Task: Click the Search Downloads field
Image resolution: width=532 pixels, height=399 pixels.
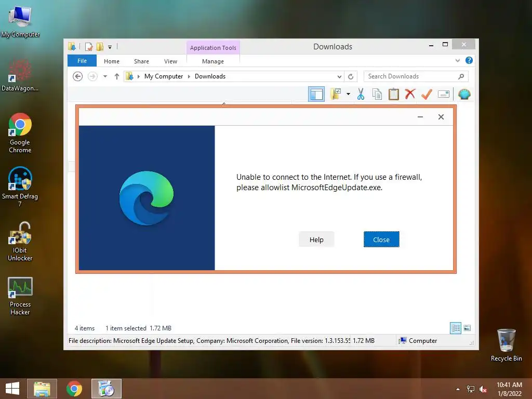Action: point(416,76)
